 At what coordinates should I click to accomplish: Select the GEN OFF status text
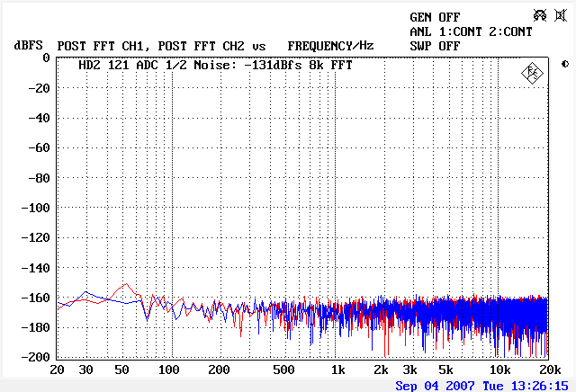[x=435, y=17]
